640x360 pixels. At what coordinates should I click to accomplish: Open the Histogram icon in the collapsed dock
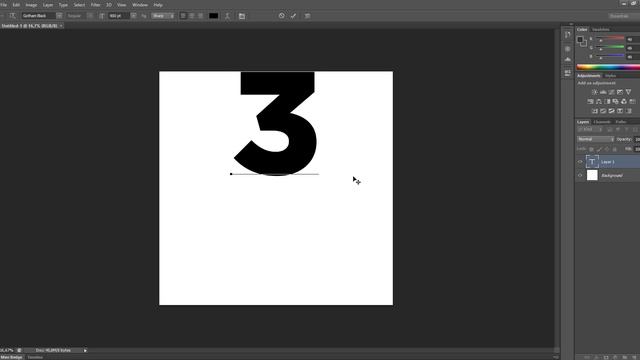(x=568, y=60)
